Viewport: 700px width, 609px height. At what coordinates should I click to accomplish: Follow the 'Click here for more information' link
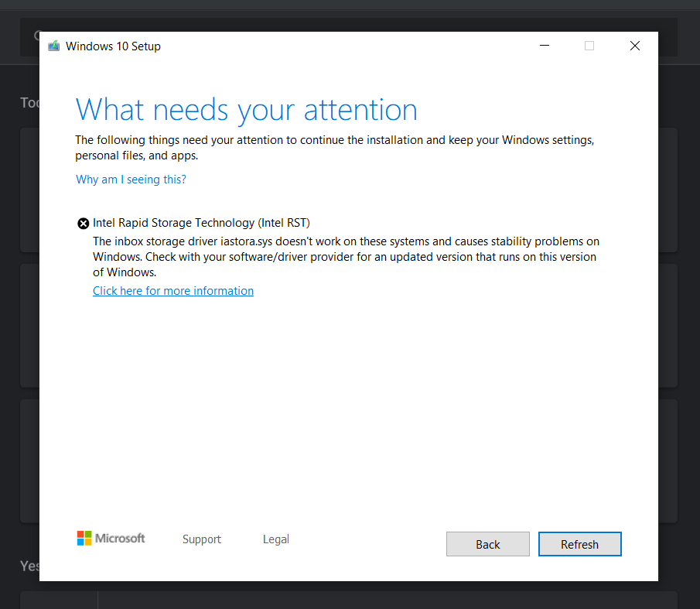[x=173, y=291]
